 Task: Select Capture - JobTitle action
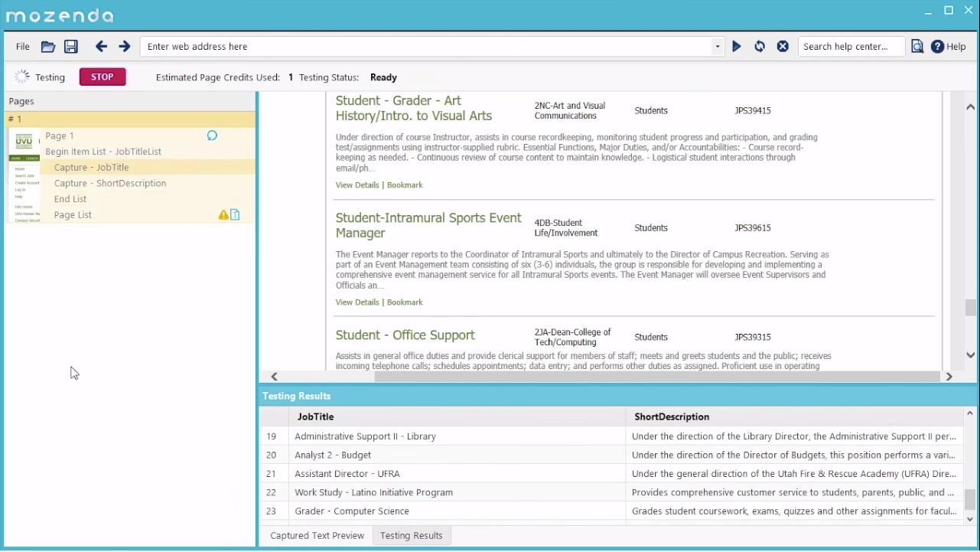tap(147, 167)
